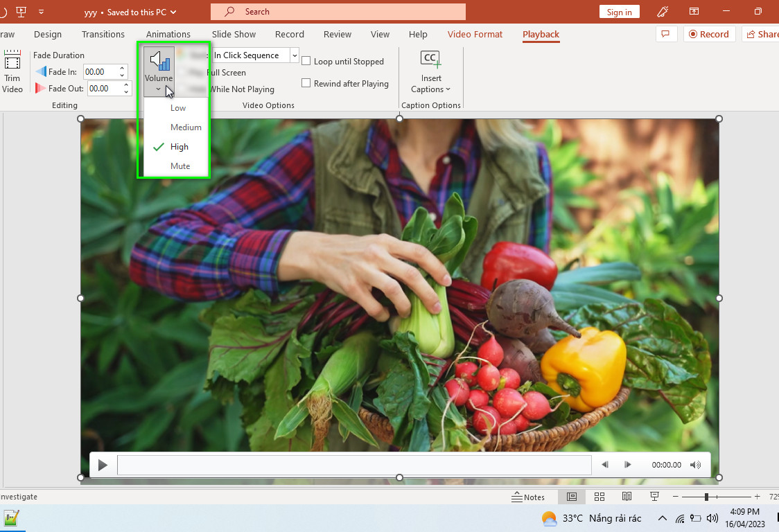Step the video forward one frame
The image size is (779, 532).
point(627,465)
